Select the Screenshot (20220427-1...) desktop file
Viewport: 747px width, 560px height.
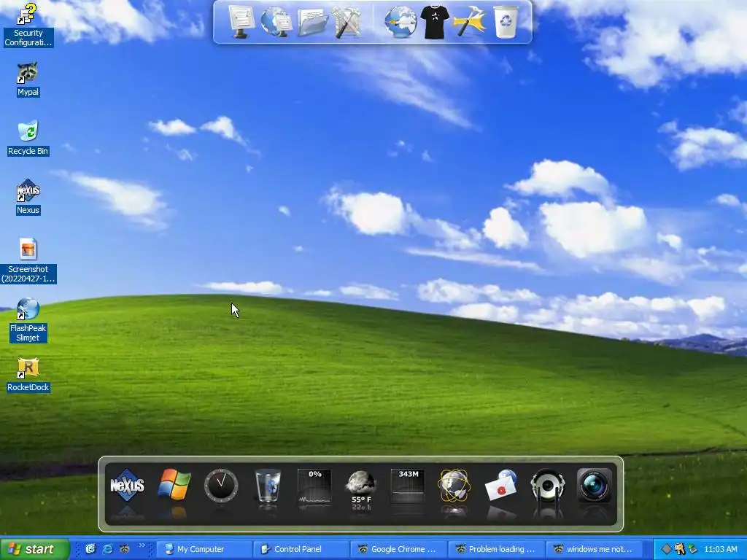28,260
